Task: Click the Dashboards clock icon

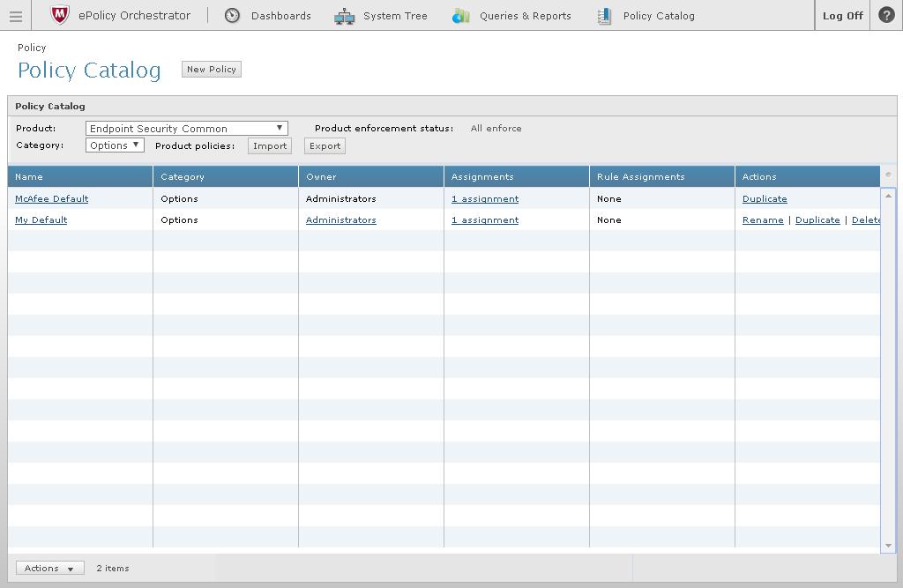Action: click(232, 16)
